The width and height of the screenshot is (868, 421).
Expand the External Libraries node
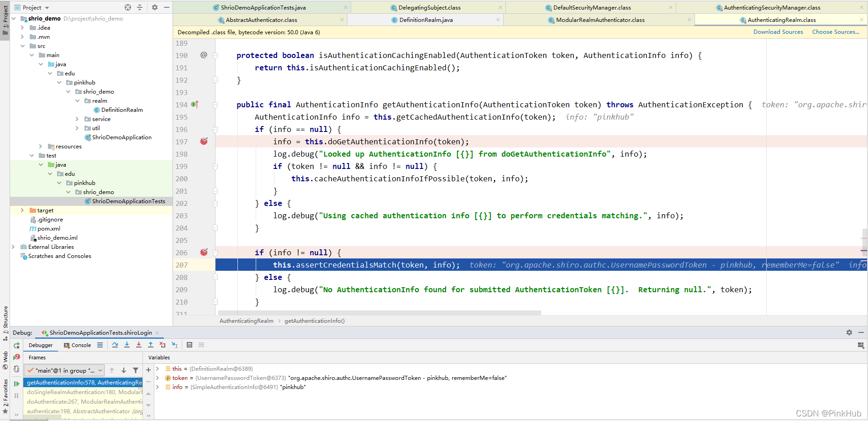pyautogui.click(x=13, y=247)
